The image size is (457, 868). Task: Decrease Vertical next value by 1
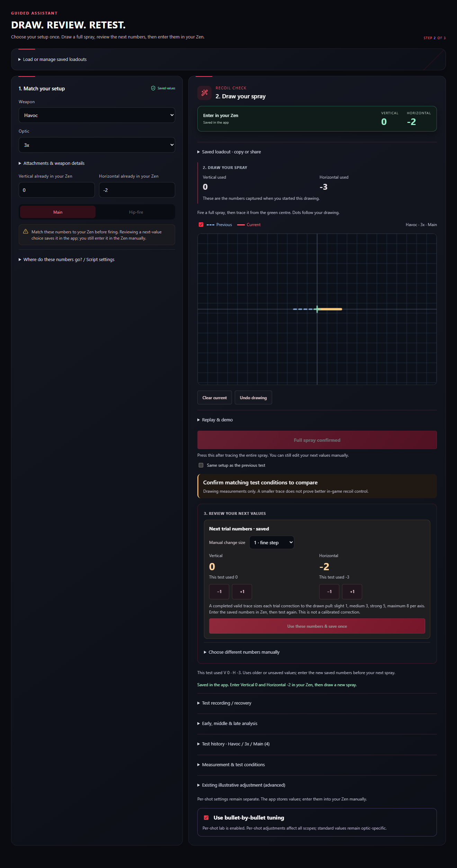(x=219, y=592)
